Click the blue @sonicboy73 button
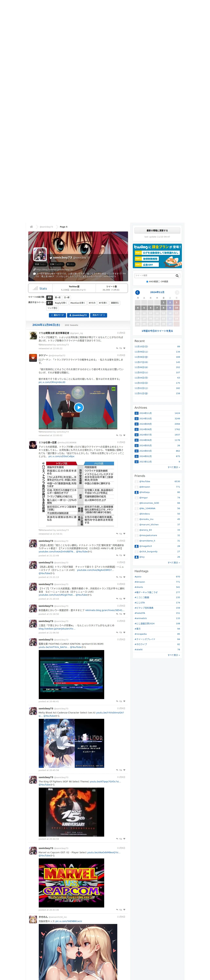The width and height of the screenshot is (210, 980). (78, 315)
